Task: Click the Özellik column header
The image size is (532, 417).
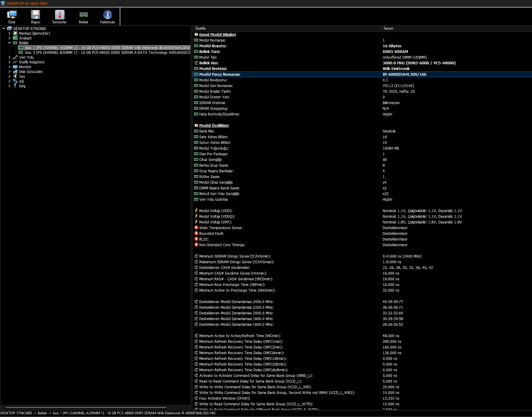Action: 286,28
